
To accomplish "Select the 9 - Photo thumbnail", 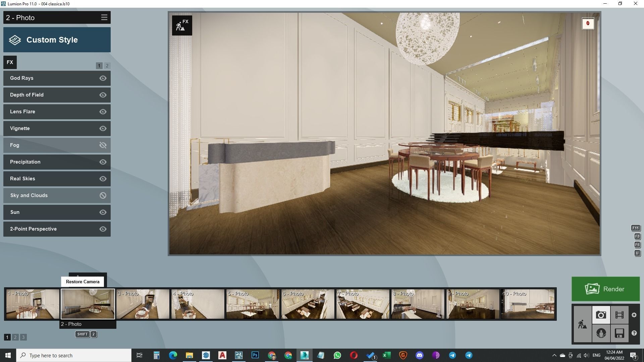I will coord(473,304).
